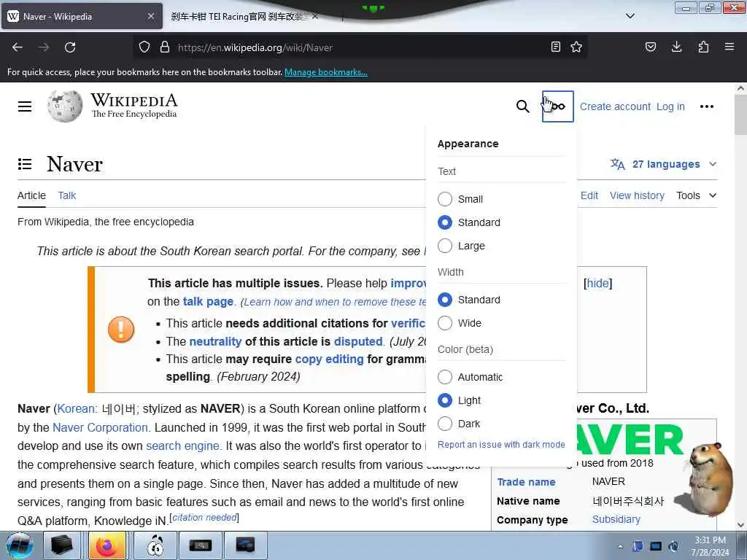Select Automatic color mode
747x560 pixels.
[x=445, y=377]
